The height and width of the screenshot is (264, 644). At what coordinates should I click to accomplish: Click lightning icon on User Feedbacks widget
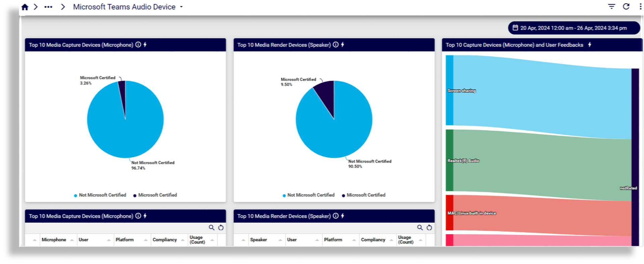coord(590,45)
